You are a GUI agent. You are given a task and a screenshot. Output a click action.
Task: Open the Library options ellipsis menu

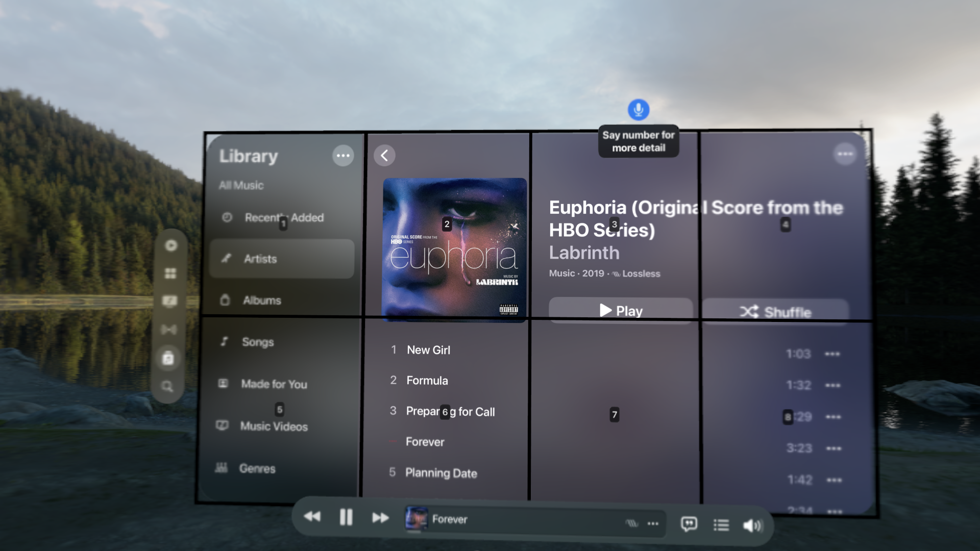[x=342, y=156]
